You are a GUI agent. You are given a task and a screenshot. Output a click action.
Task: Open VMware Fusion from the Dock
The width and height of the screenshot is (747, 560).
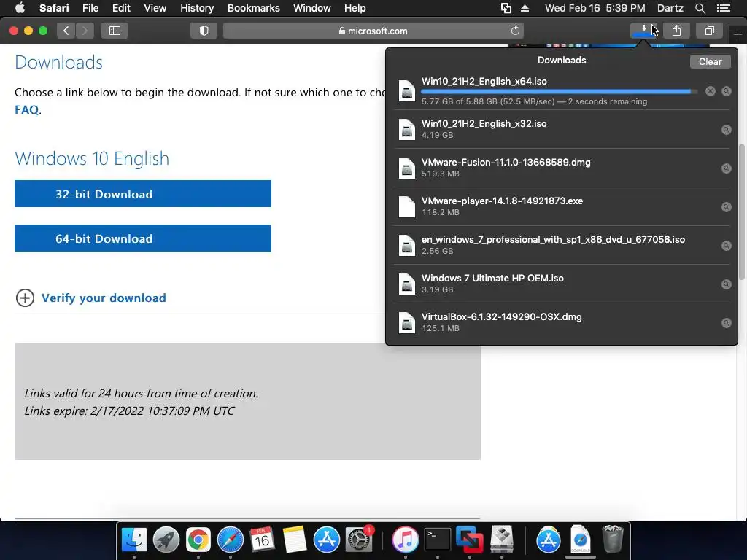(x=469, y=540)
